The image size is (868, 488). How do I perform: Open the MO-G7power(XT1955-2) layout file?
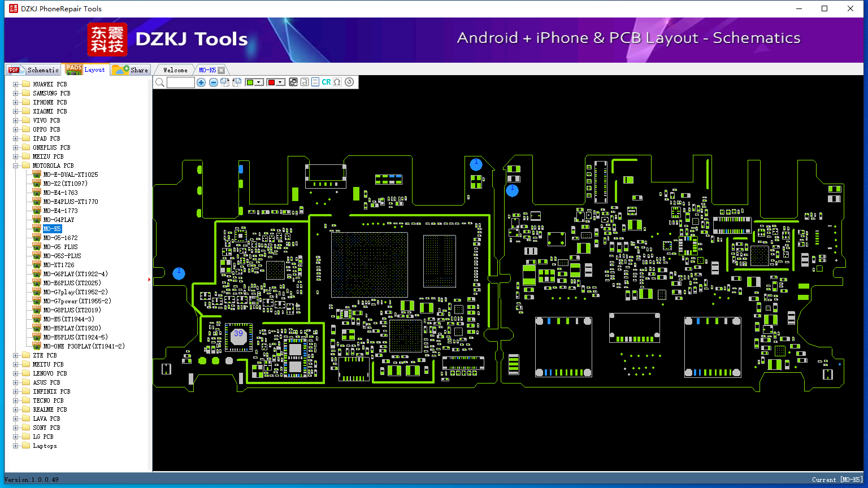point(77,301)
